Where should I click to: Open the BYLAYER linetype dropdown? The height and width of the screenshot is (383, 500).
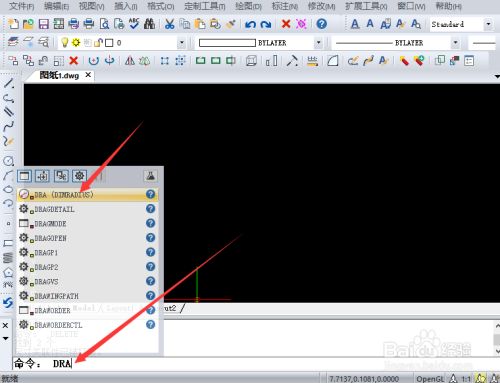[455, 43]
